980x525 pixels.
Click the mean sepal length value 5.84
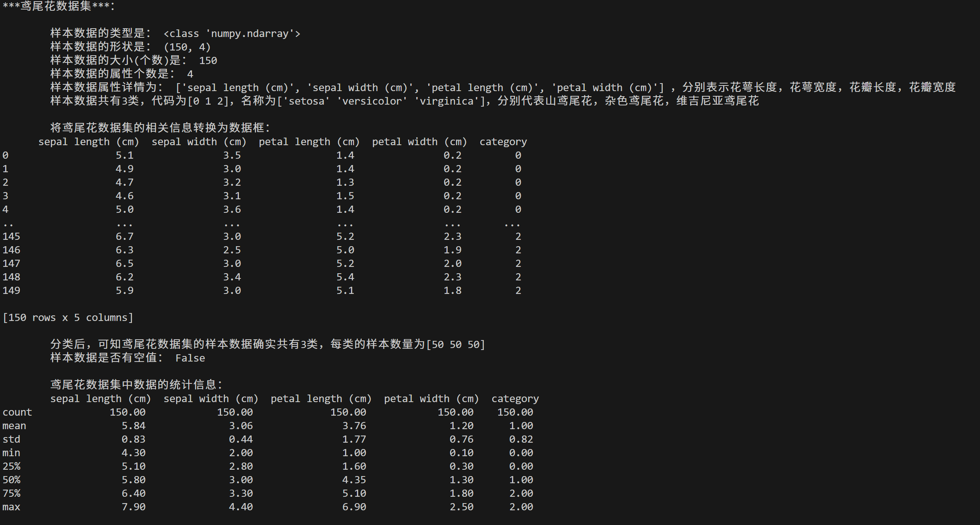134,426
